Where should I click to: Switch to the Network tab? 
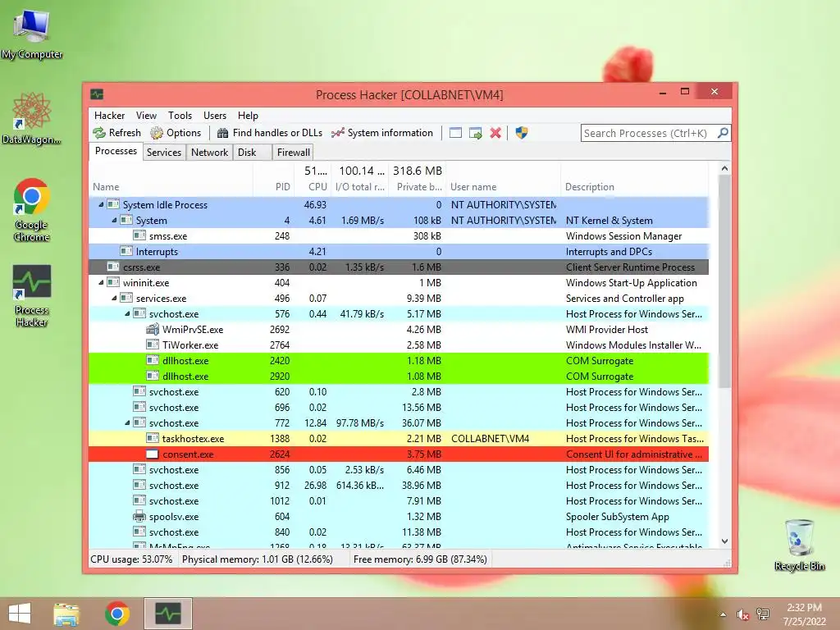tap(209, 153)
